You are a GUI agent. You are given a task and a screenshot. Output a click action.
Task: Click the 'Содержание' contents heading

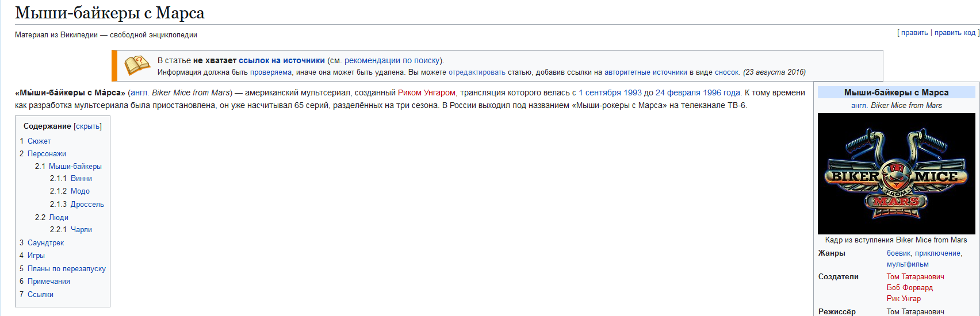coord(47,126)
